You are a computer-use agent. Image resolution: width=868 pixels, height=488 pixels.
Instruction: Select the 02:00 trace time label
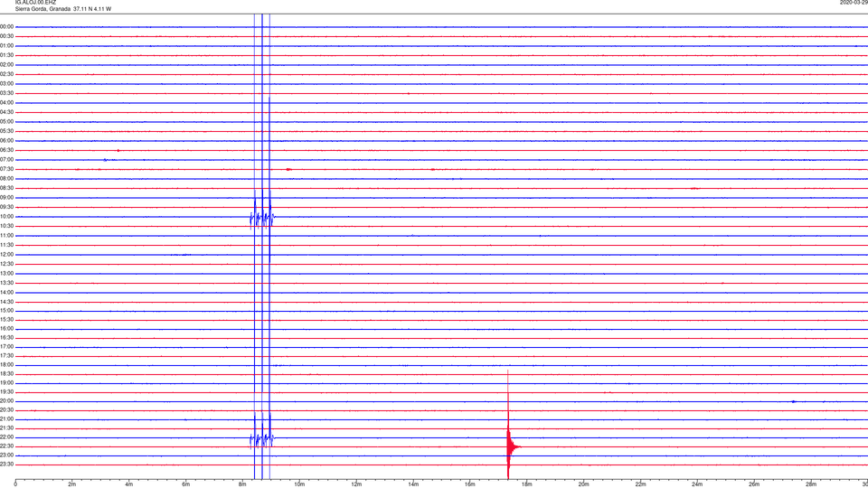click(x=7, y=65)
